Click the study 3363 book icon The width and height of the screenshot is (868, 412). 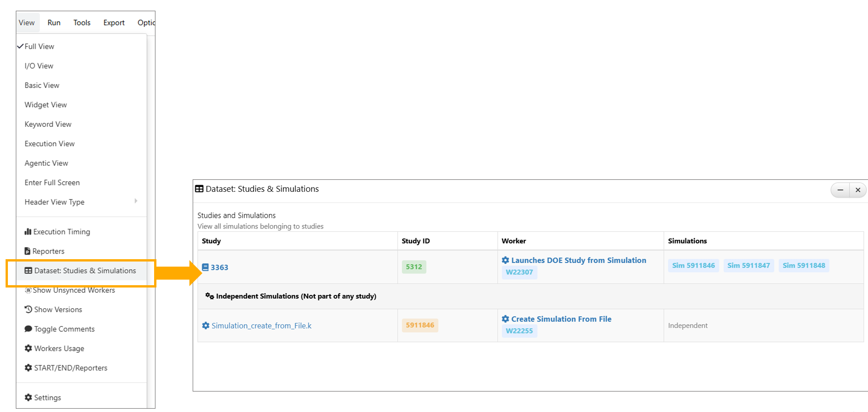[x=205, y=267]
